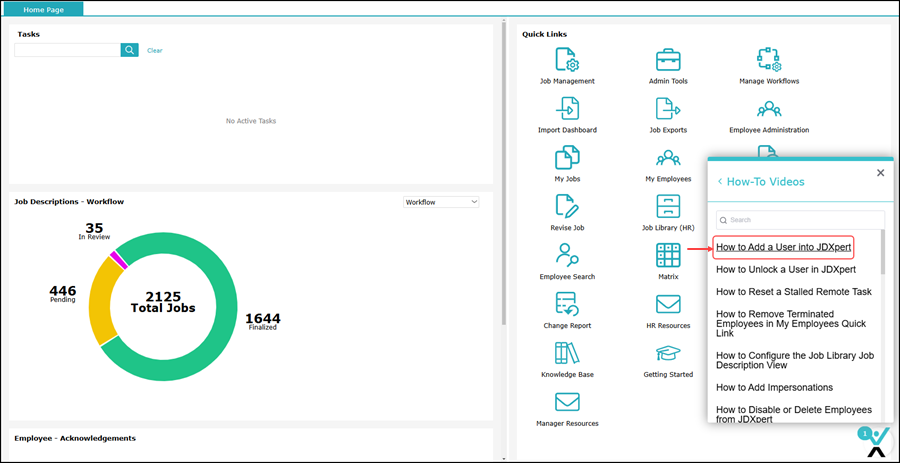Open the Import Dashboard icon
This screenshot has height=463, width=900.
click(567, 108)
